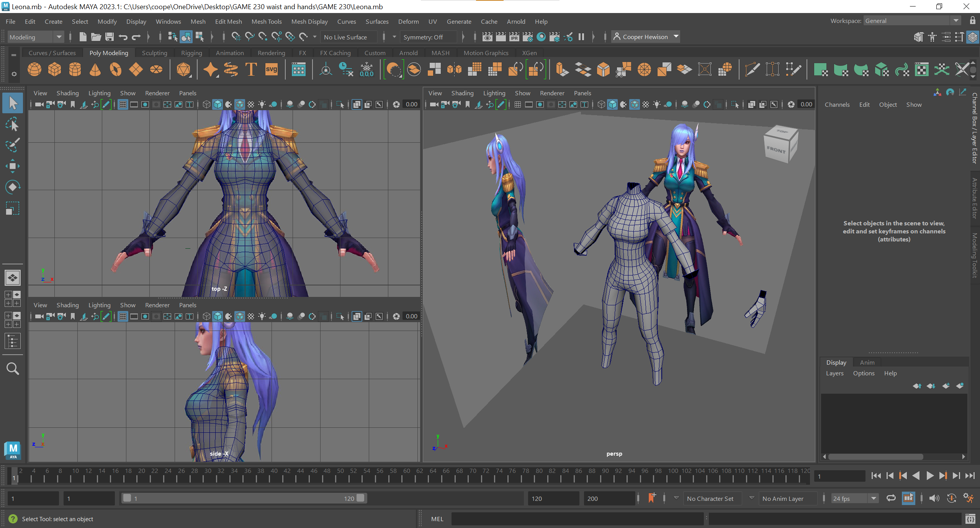This screenshot has height=528, width=980.
Task: Click the Multi-Cut tool shelf icon
Action: [752, 70]
